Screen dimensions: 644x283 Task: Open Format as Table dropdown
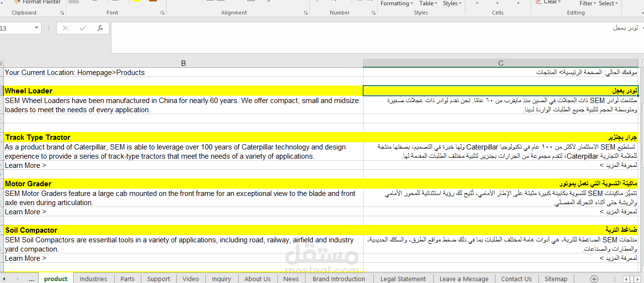tap(429, 3)
